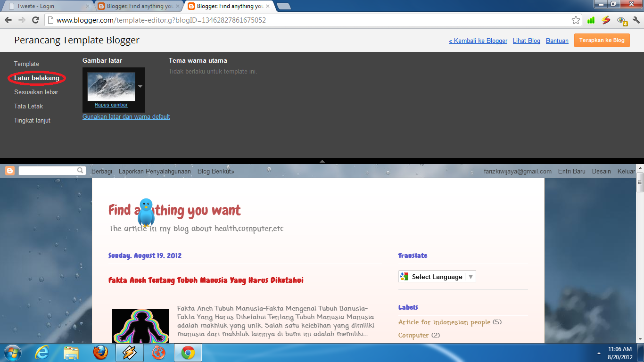This screenshot has width=644, height=362.
Task: Open the Template section in sidebar
Action: point(26,64)
